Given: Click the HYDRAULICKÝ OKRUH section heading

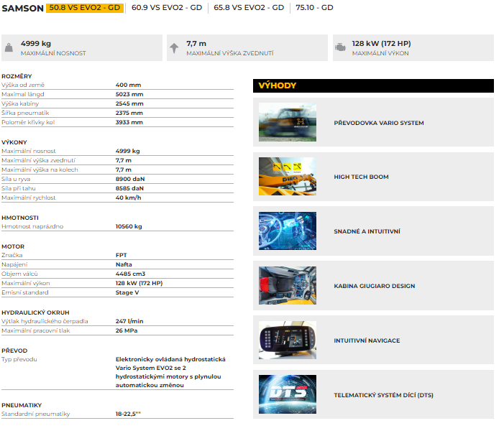Looking at the screenshot, I should point(35,312).
